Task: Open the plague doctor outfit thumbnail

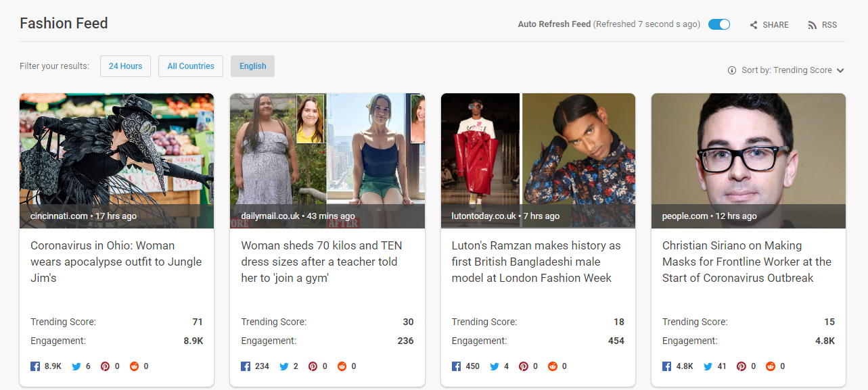Action: pyautogui.click(x=116, y=161)
